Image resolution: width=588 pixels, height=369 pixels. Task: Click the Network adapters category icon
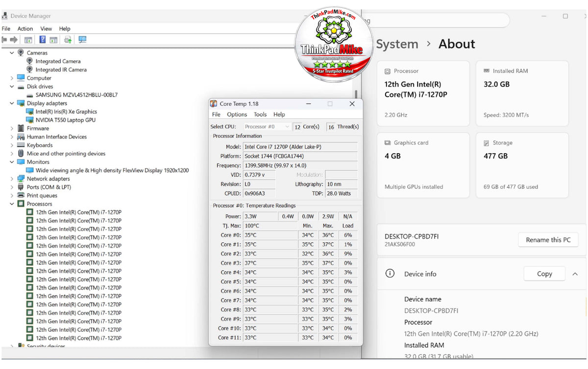coord(21,179)
